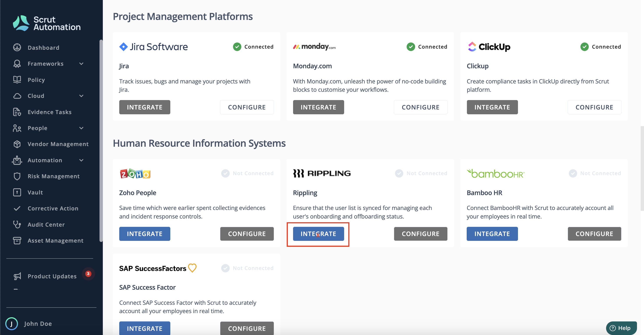Click the Scrut Automation logo
This screenshot has width=644, height=335.
pos(47,23)
